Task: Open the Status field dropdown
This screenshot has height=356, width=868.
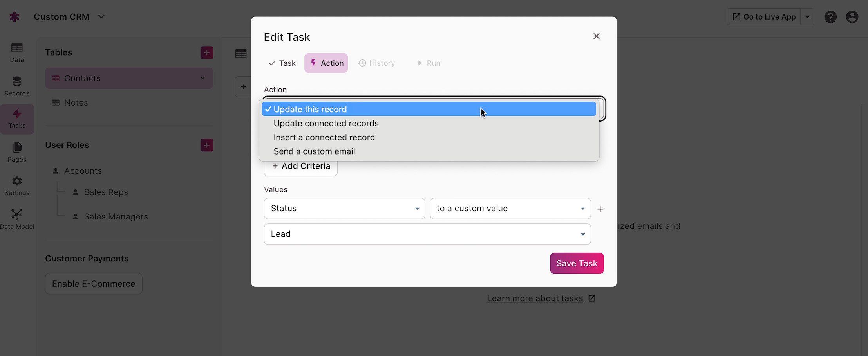Action: tap(344, 209)
